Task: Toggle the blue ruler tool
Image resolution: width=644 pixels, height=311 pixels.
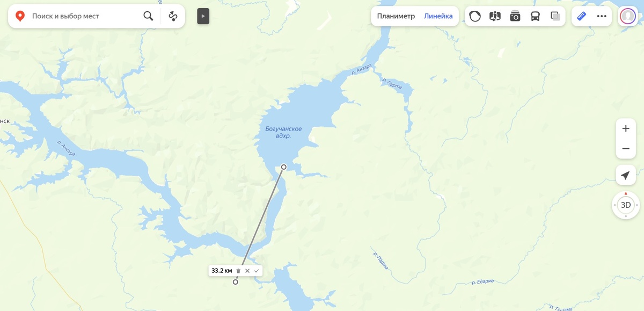Action: pyautogui.click(x=582, y=16)
